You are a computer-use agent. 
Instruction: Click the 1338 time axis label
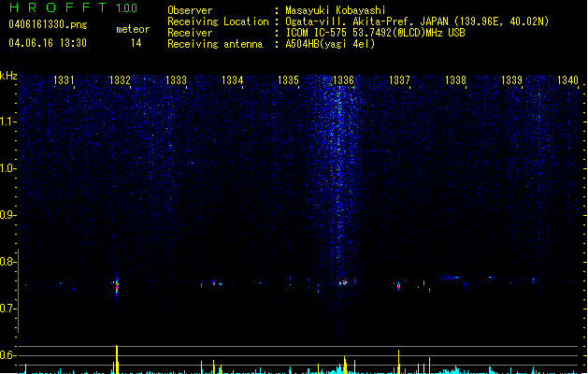tap(455, 80)
